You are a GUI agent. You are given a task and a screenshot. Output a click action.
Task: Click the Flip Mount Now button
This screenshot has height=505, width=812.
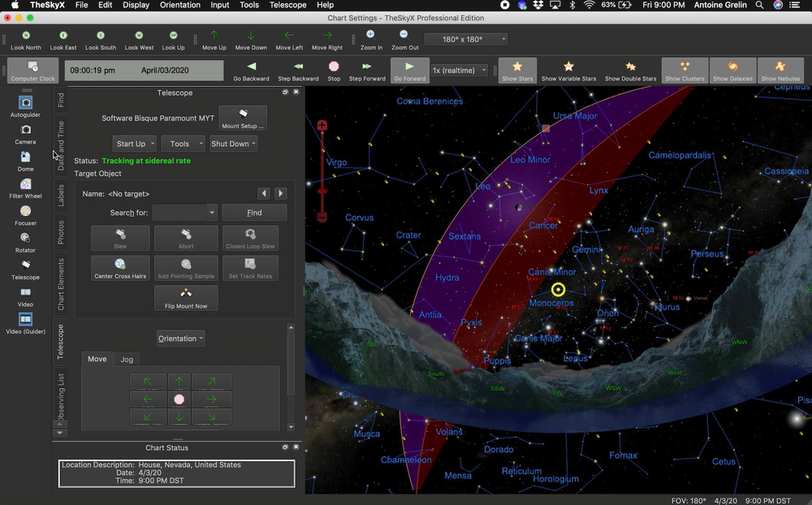185,298
